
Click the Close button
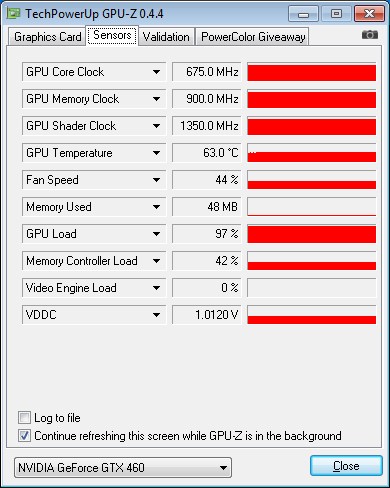click(x=346, y=466)
